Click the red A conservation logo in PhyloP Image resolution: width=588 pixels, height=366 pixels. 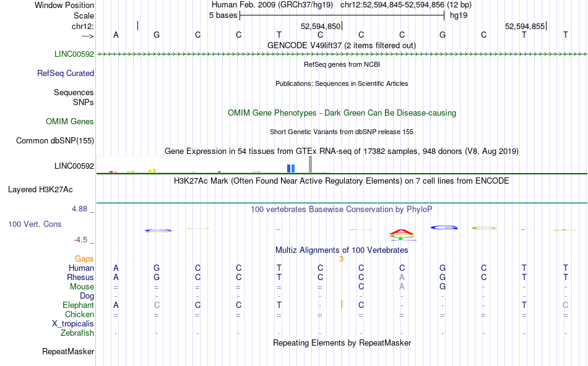[402, 232]
